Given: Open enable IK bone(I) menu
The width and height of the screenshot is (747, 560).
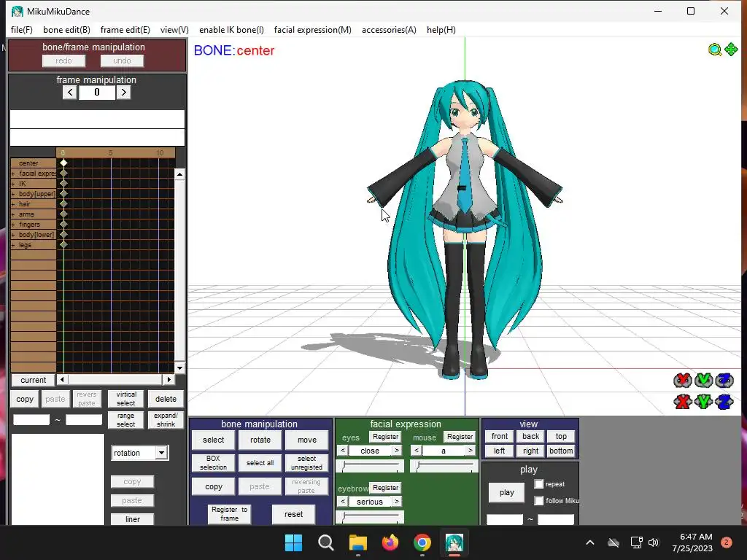Looking at the screenshot, I should coord(231,30).
